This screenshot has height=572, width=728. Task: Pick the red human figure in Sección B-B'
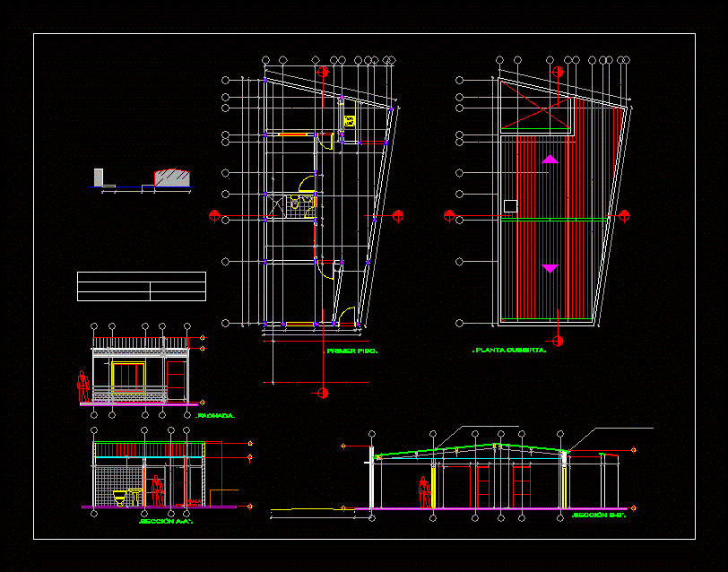coord(423,491)
